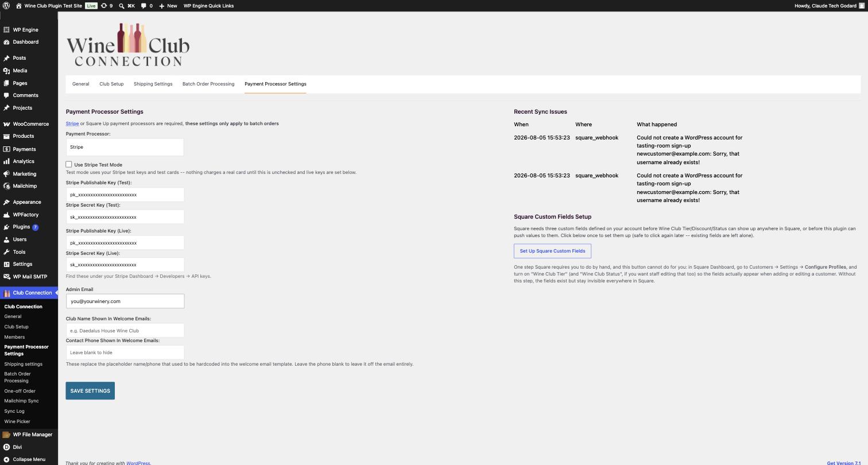This screenshot has height=465, width=868.
Task: Open the Dashboard sidebar icon
Action: (x=6, y=42)
